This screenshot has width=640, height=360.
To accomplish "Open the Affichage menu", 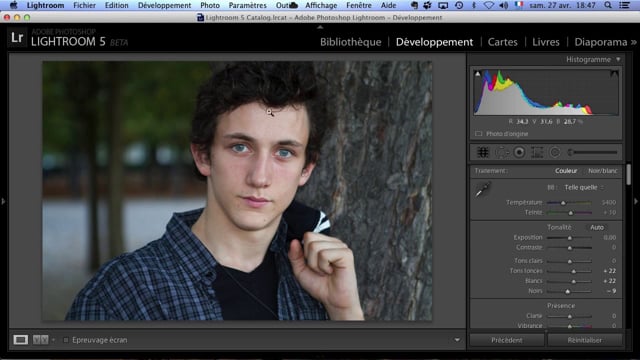I will 321,5.
